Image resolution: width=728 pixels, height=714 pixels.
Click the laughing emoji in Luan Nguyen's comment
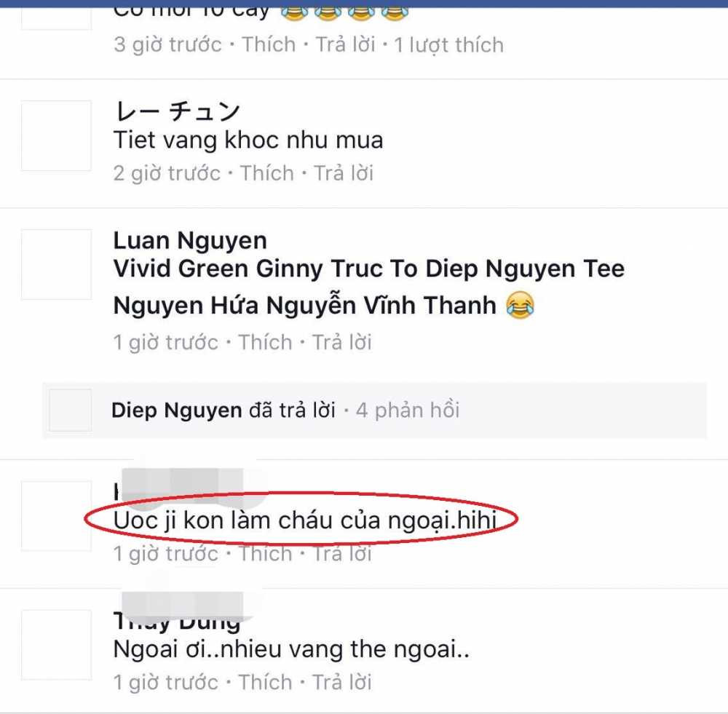tap(520, 305)
